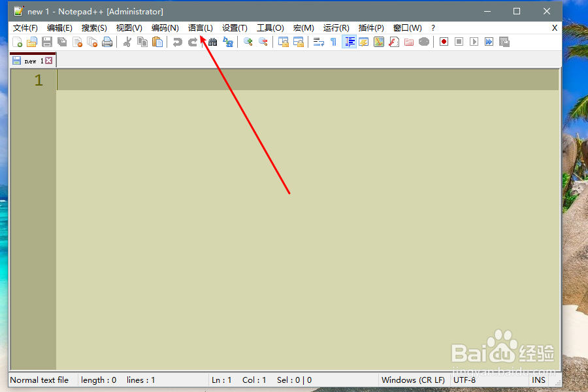The width and height of the screenshot is (588, 392).
Task: Click the New file toolbar icon
Action: [17, 42]
